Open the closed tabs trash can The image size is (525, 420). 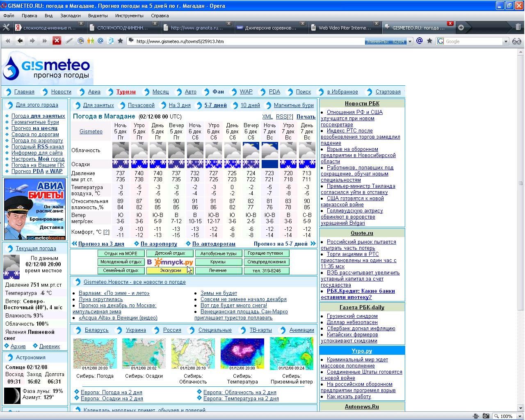[x=518, y=27]
